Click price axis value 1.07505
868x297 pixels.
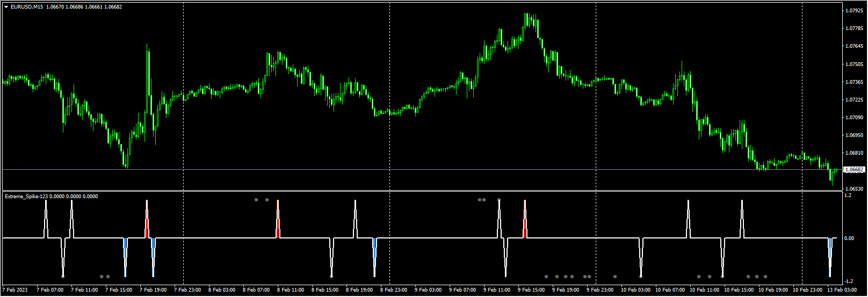tap(853, 64)
